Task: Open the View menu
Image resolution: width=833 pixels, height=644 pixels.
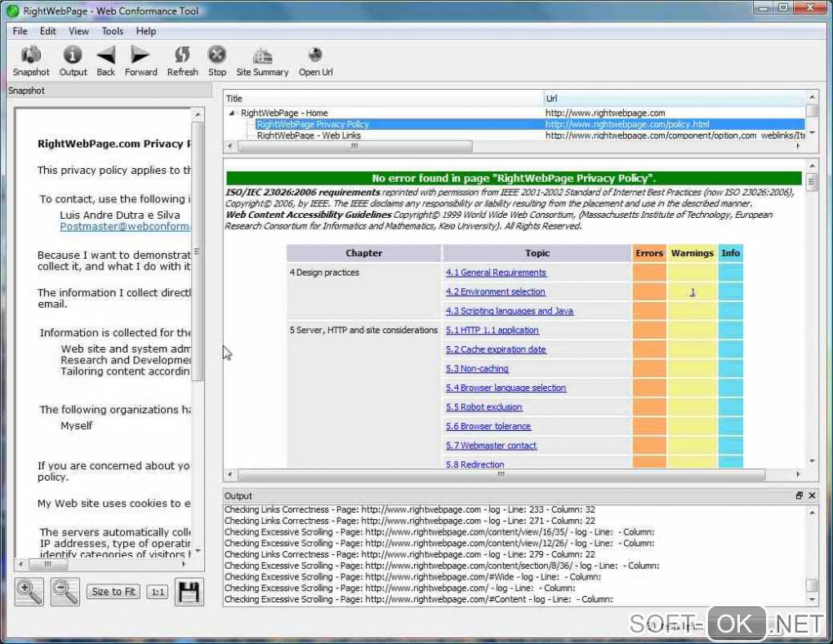Action: [79, 31]
